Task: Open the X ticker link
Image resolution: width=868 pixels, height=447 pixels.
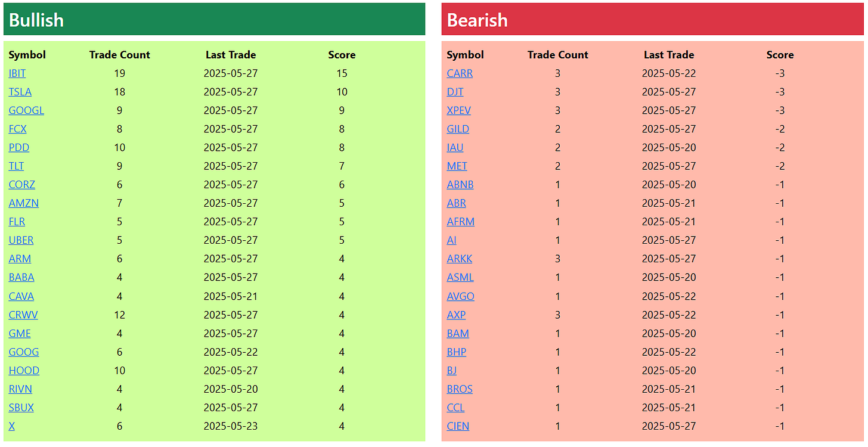Action: click(12, 426)
